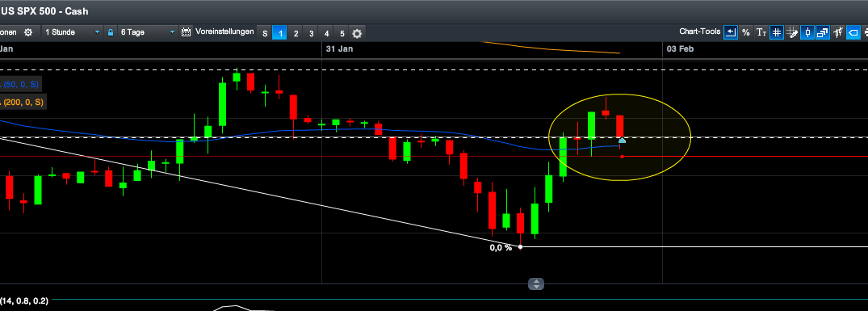Switch to percent scale
Image resolution: width=868 pixels, height=311 pixels.
[746, 32]
